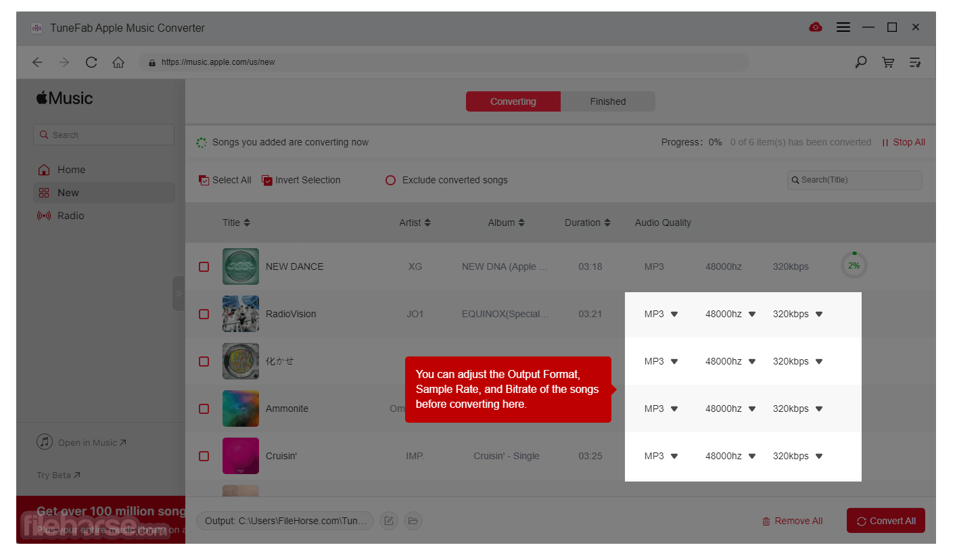Click the Cruisin' album thumbnail

click(x=241, y=456)
